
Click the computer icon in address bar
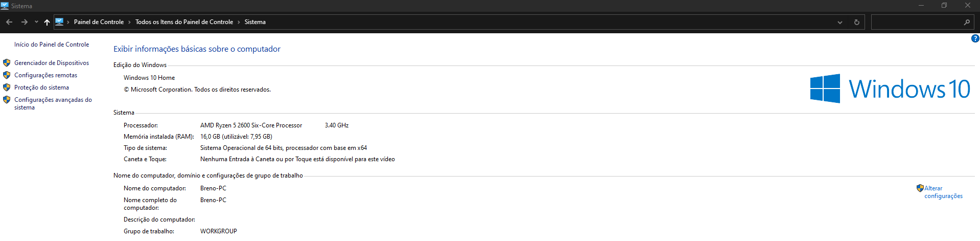point(59,22)
